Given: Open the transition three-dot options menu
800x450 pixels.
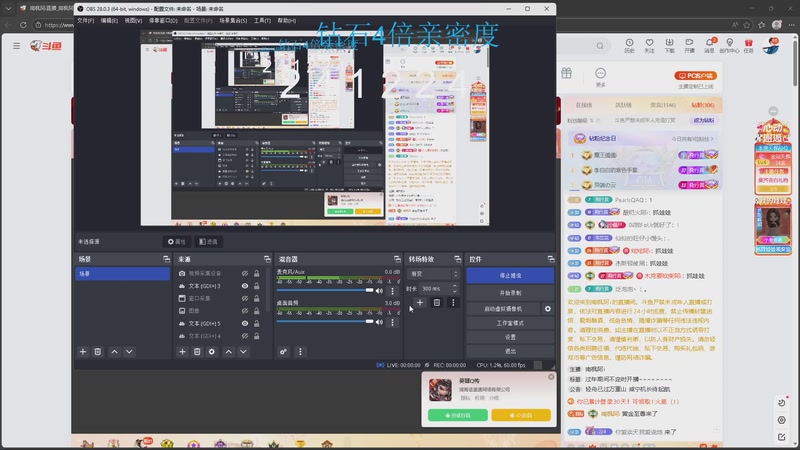Looking at the screenshot, I should pos(453,303).
